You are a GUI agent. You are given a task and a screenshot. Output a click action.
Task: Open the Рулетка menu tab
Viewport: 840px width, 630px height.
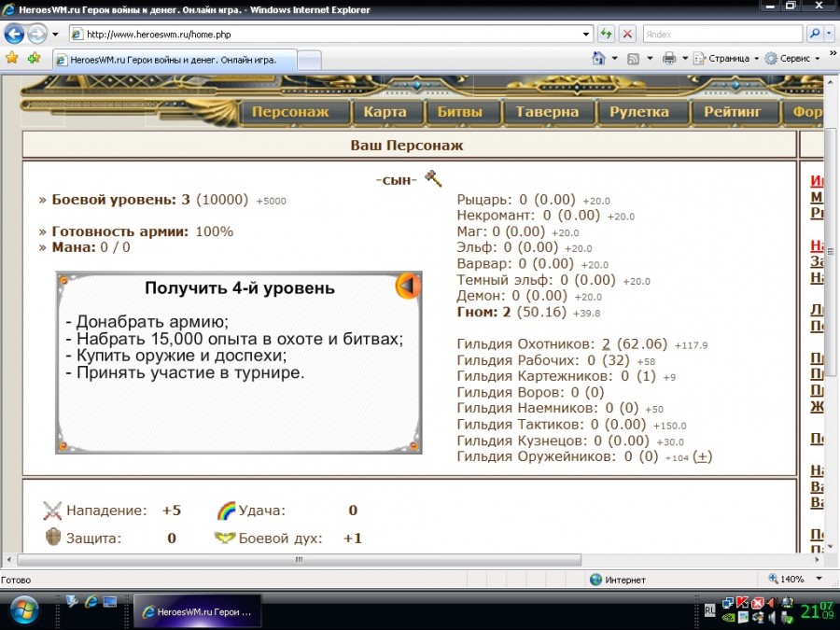(x=639, y=112)
